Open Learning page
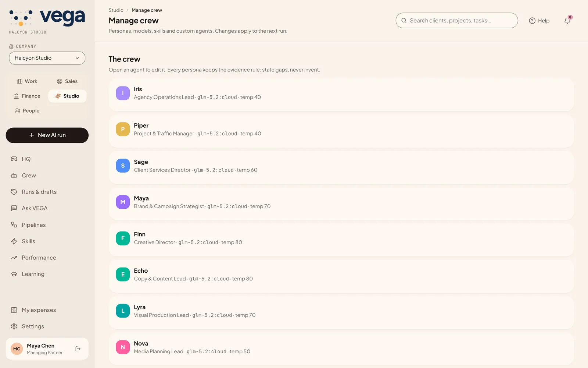 47,274
